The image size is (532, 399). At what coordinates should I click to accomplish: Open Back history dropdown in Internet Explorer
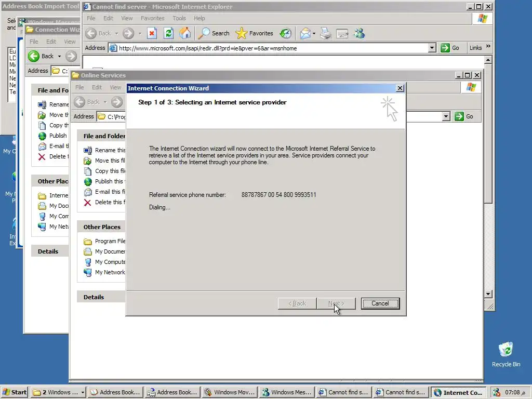pyautogui.click(x=116, y=33)
